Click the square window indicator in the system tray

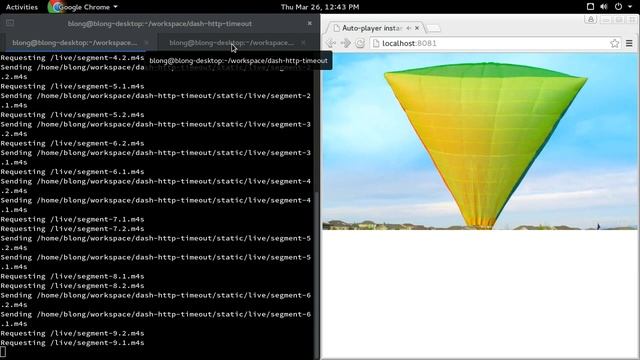click(590, 7)
